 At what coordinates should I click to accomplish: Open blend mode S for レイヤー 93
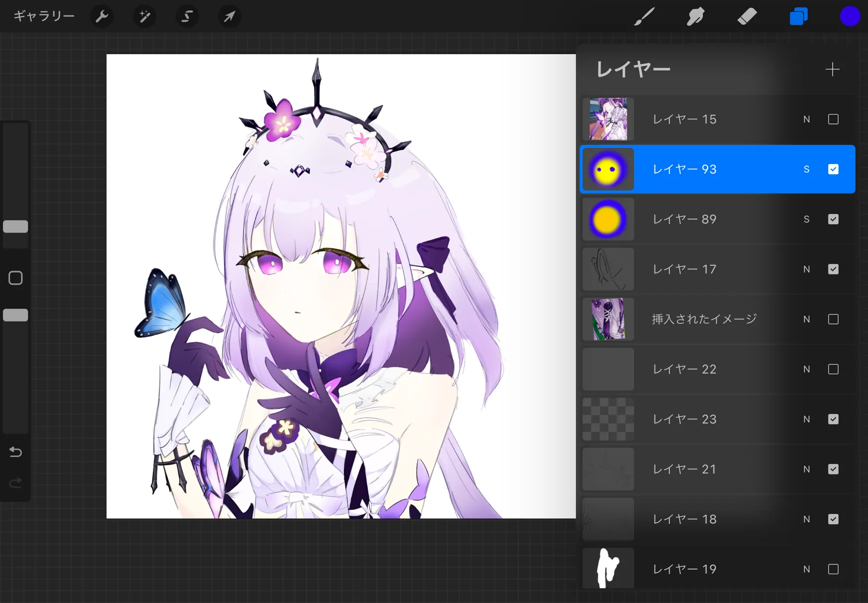pyautogui.click(x=807, y=169)
